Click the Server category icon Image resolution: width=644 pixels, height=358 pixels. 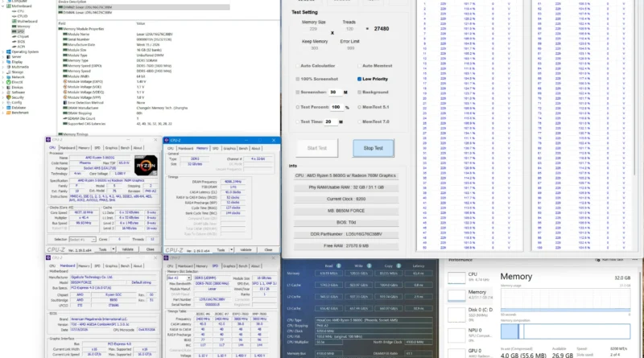click(8, 56)
